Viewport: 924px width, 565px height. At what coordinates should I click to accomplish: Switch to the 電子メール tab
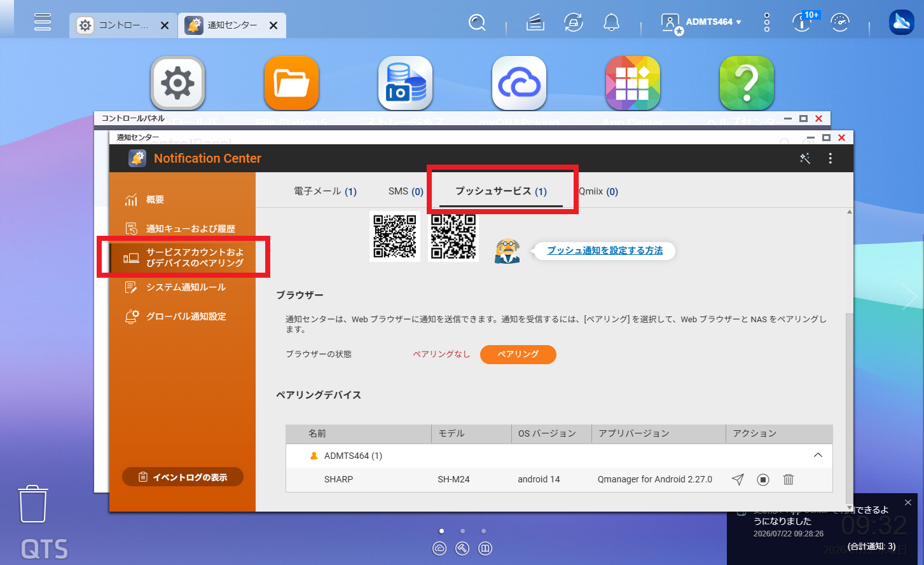325,191
